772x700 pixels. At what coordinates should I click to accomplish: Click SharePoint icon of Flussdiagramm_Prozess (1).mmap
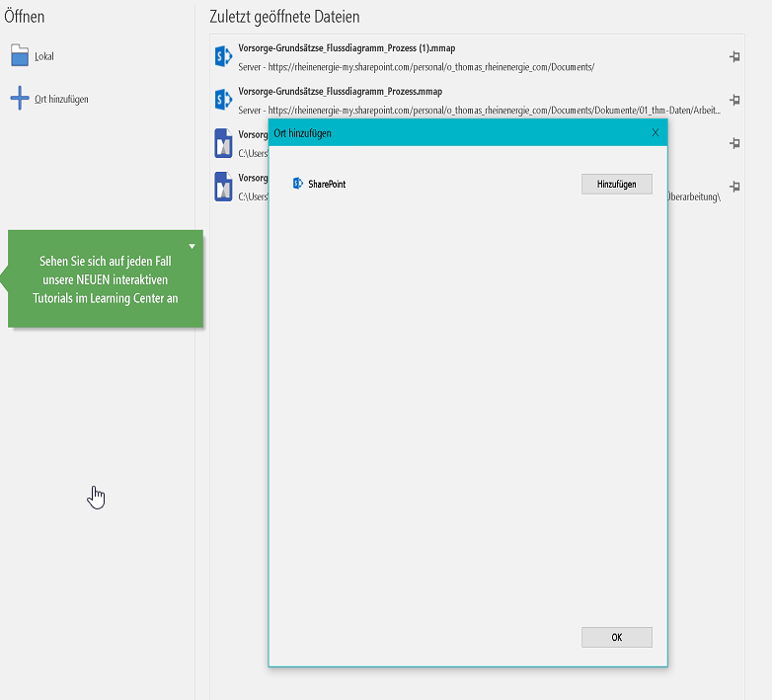223,56
